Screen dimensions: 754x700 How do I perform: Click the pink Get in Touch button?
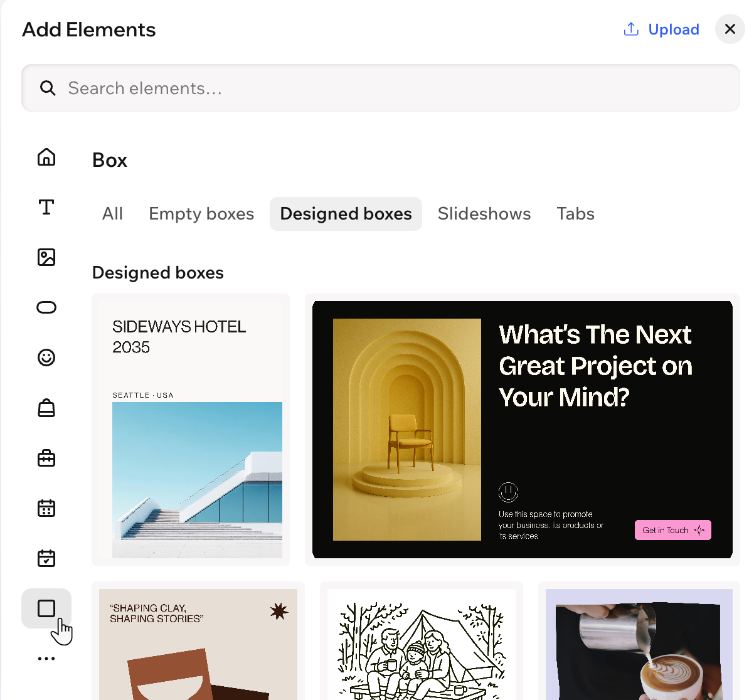pos(673,530)
